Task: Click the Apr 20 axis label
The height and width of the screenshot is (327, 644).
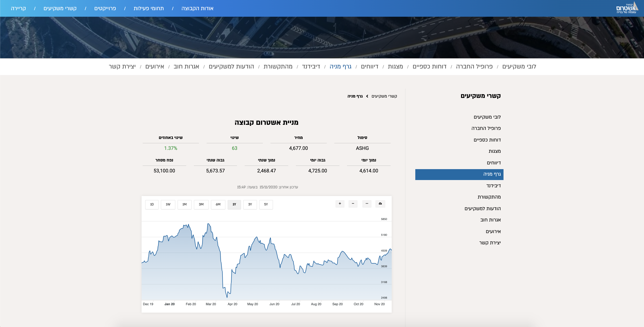Action: pos(233,304)
